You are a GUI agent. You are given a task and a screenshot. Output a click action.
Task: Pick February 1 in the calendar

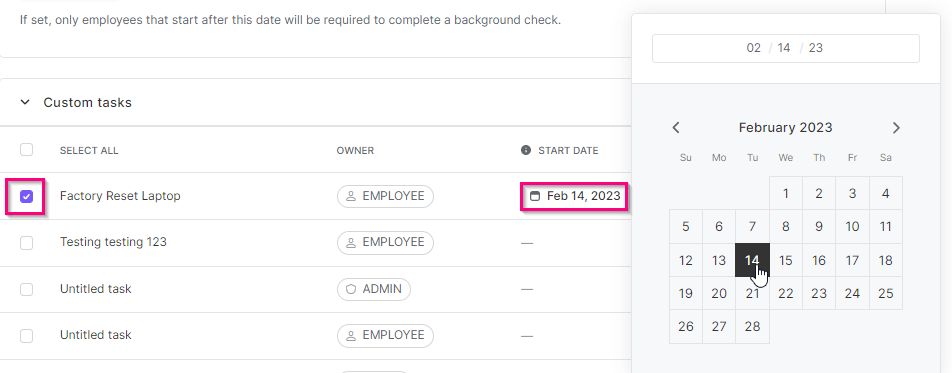click(786, 193)
